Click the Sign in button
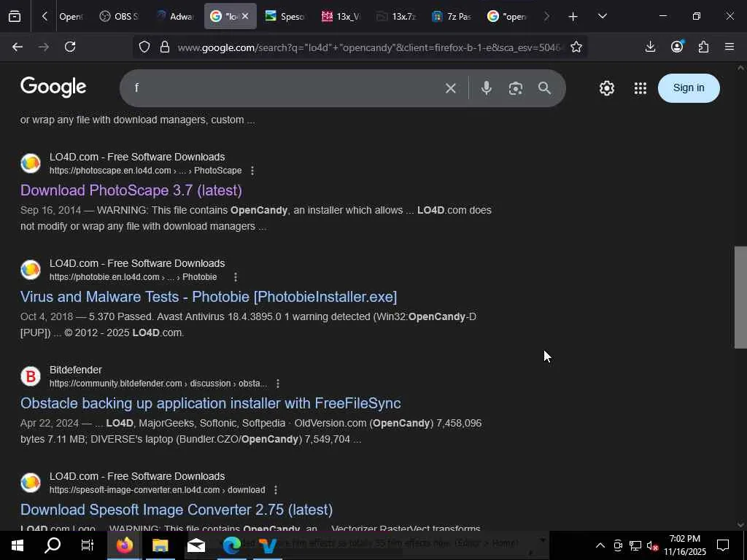The height and width of the screenshot is (560, 747). pyautogui.click(x=689, y=88)
